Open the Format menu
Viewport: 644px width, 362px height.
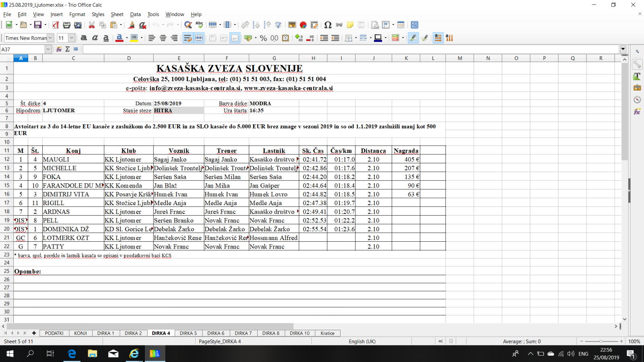77,14
